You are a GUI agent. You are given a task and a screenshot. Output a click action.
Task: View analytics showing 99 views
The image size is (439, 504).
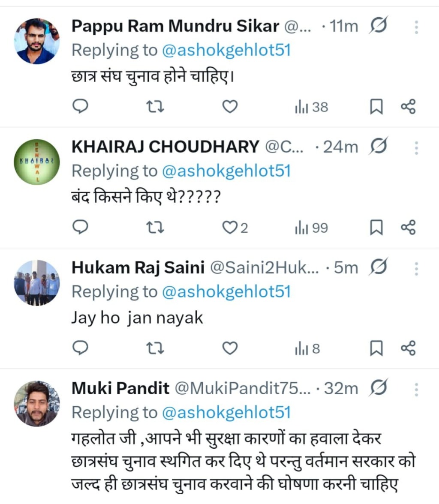(311, 228)
